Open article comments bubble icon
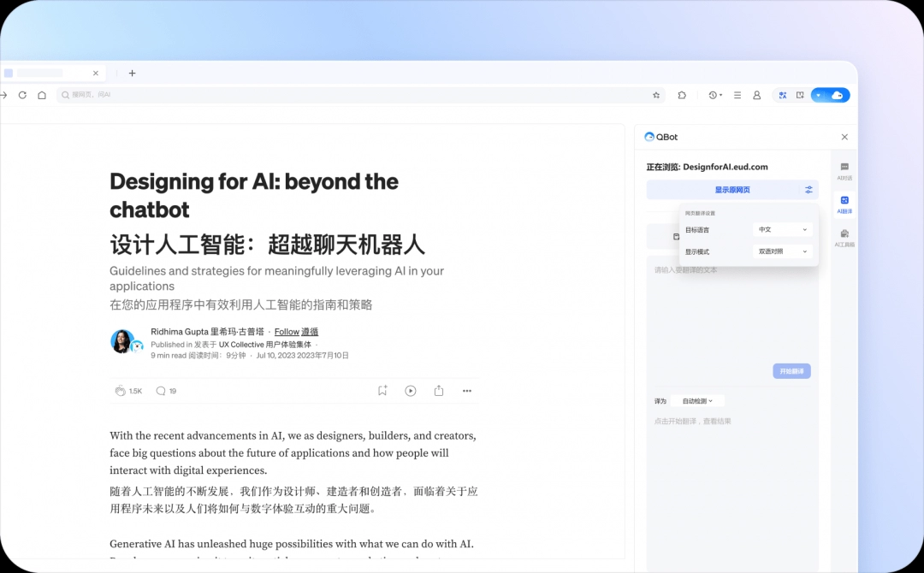 (x=161, y=391)
